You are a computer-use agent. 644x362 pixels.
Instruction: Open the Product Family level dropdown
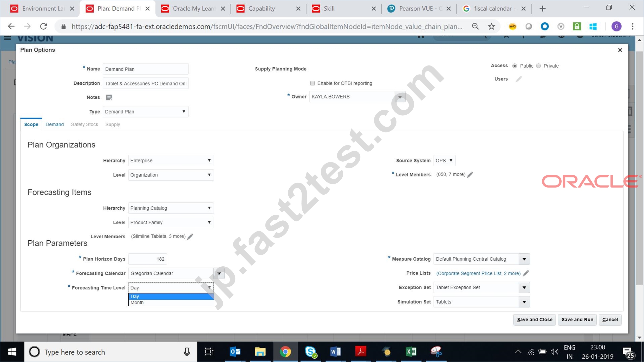tap(171, 222)
